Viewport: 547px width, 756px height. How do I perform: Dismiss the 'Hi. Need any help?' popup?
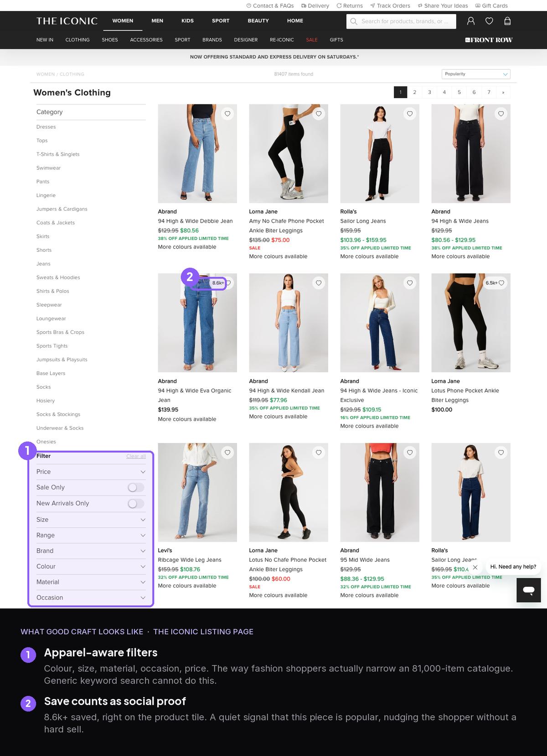[x=475, y=567]
